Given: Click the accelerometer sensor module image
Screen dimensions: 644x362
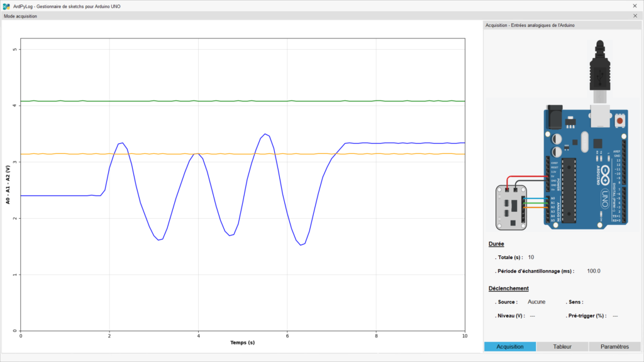Looking at the screenshot, I should point(511,207).
